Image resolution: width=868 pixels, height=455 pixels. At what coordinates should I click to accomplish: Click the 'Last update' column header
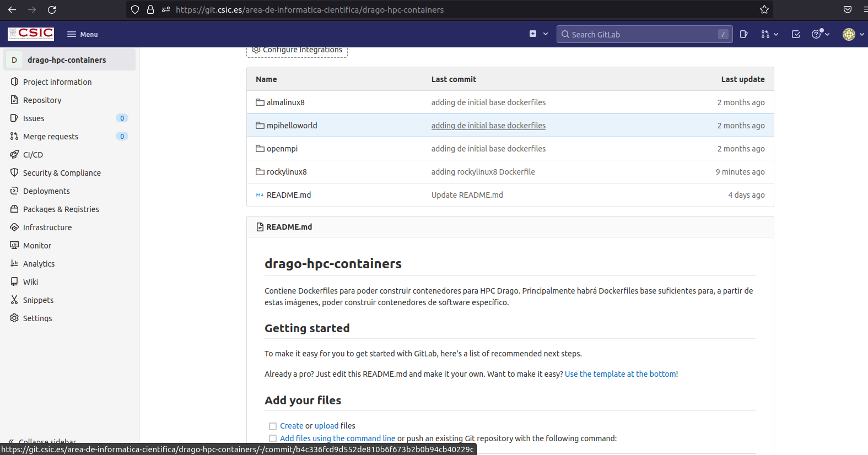pyautogui.click(x=743, y=79)
